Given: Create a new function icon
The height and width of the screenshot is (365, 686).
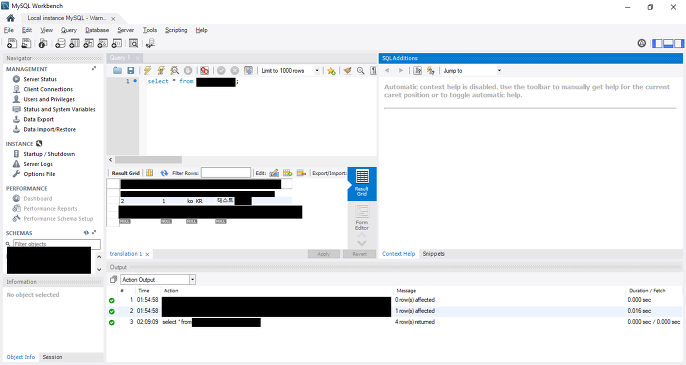Looking at the screenshot, I should [117, 43].
